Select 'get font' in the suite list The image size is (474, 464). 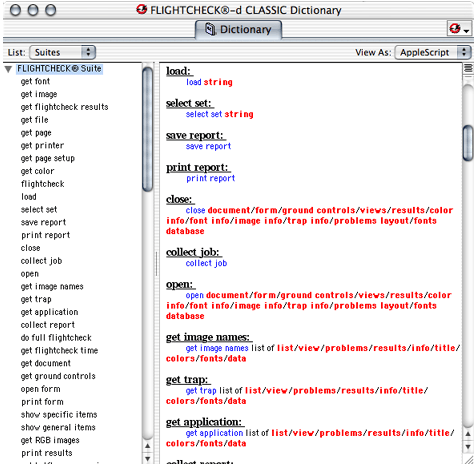click(x=35, y=81)
